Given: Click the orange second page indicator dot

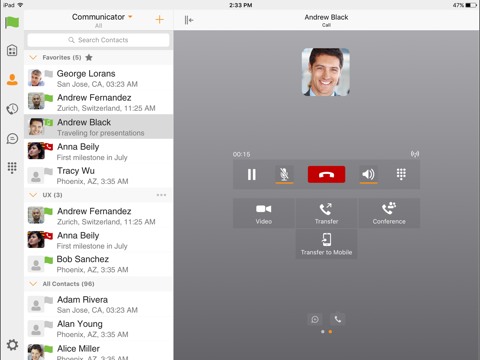Looking at the screenshot, I should 330,332.
